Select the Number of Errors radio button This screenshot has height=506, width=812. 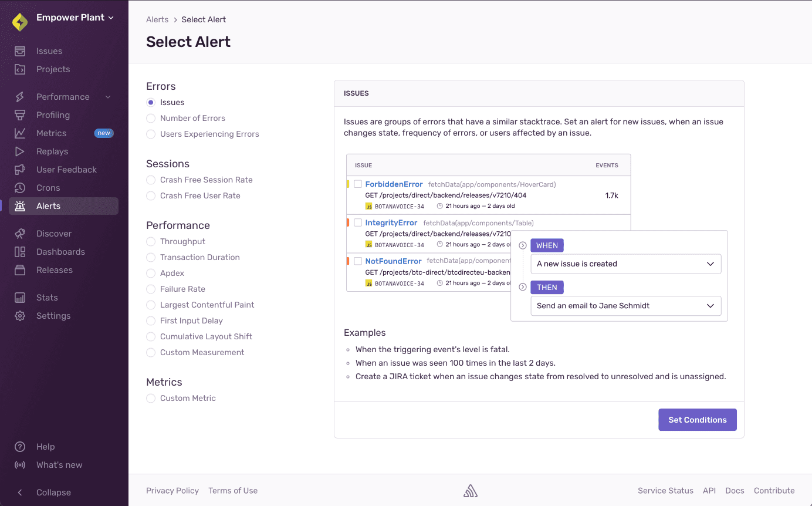point(151,118)
